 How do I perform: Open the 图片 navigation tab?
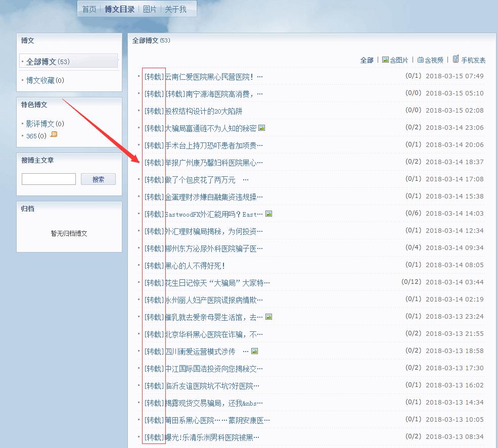tap(150, 9)
